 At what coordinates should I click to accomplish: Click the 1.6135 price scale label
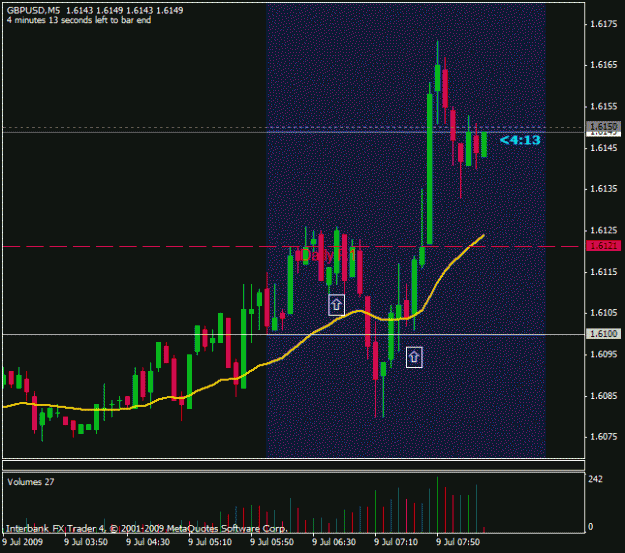coord(603,189)
